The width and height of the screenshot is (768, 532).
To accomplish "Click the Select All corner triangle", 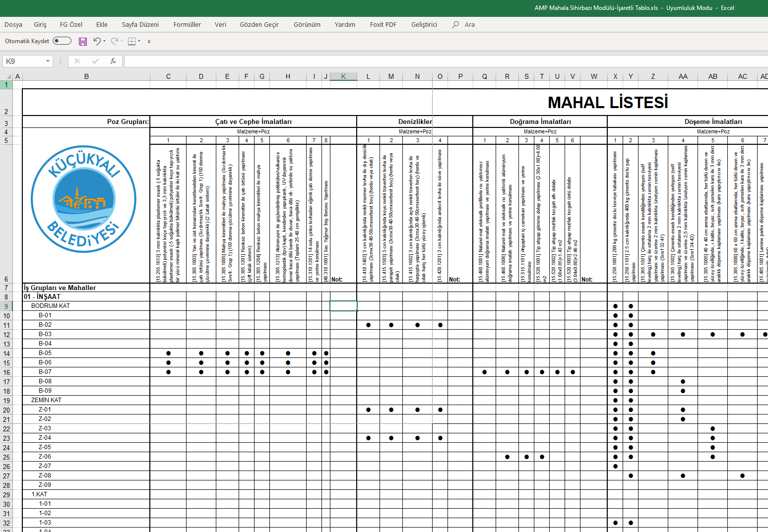I will point(8,77).
